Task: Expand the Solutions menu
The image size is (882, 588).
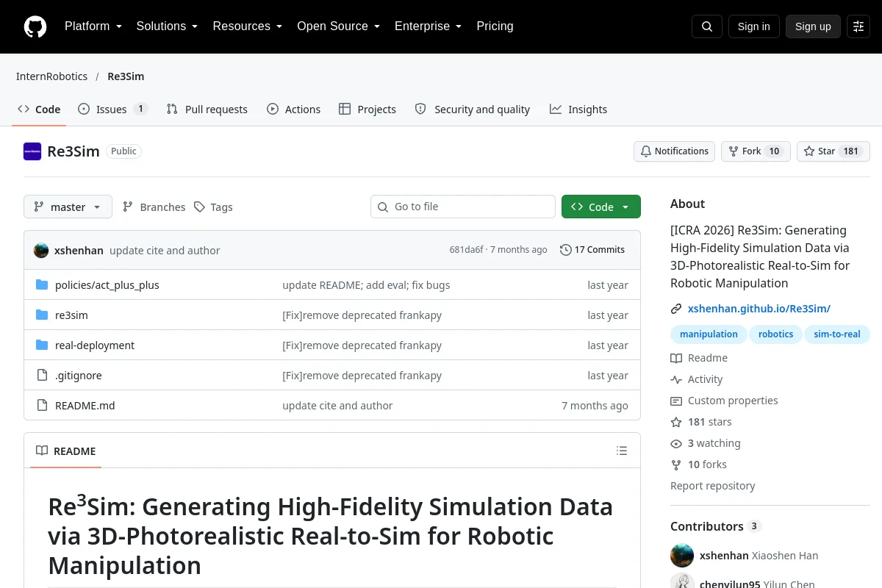Action: point(167,26)
